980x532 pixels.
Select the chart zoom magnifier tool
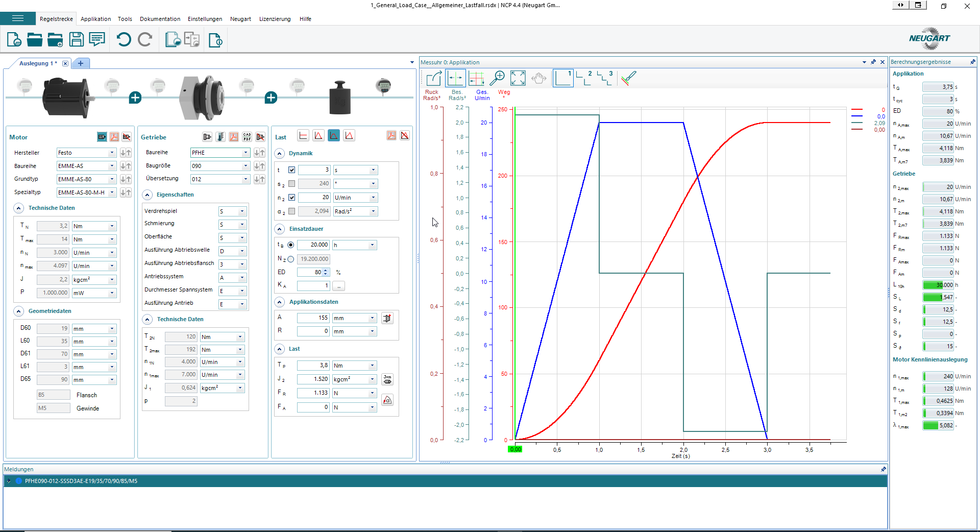(497, 78)
